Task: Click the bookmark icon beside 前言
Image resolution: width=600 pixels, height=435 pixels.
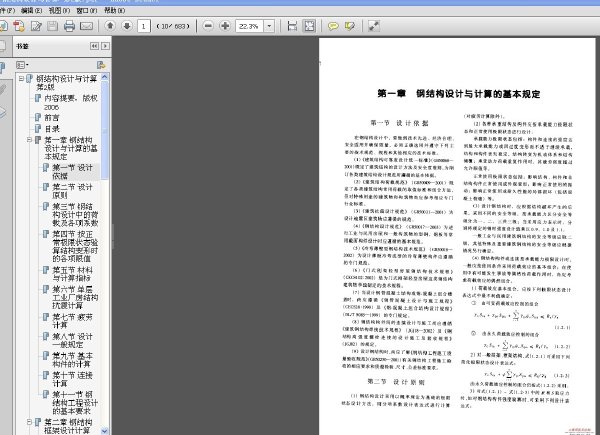Action: (38, 117)
